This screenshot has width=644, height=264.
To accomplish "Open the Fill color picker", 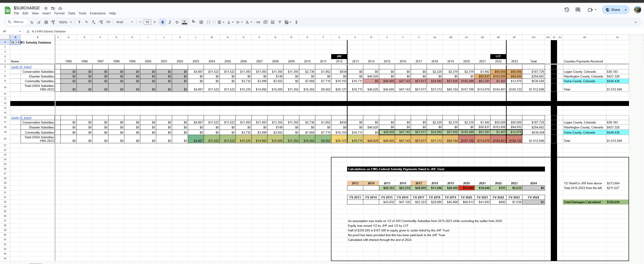I will [x=194, y=22].
